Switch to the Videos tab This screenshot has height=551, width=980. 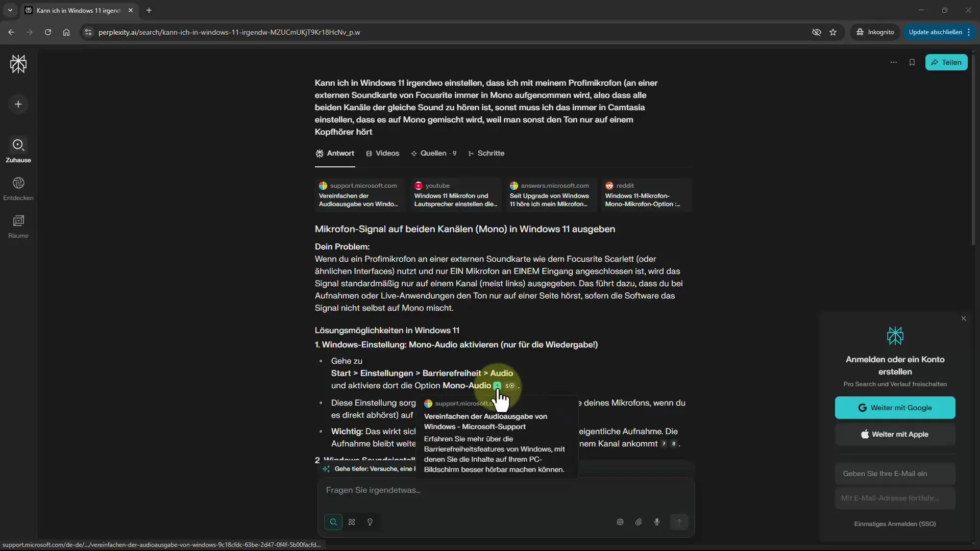click(383, 153)
